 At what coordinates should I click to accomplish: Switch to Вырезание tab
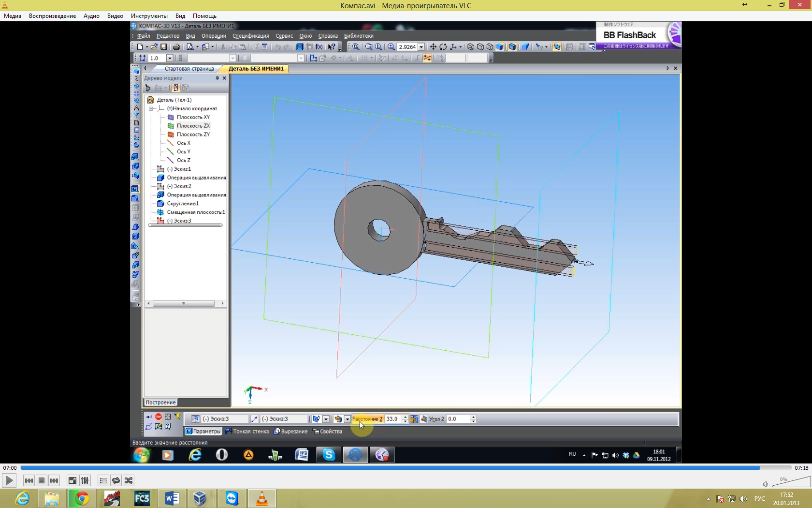[x=290, y=432]
